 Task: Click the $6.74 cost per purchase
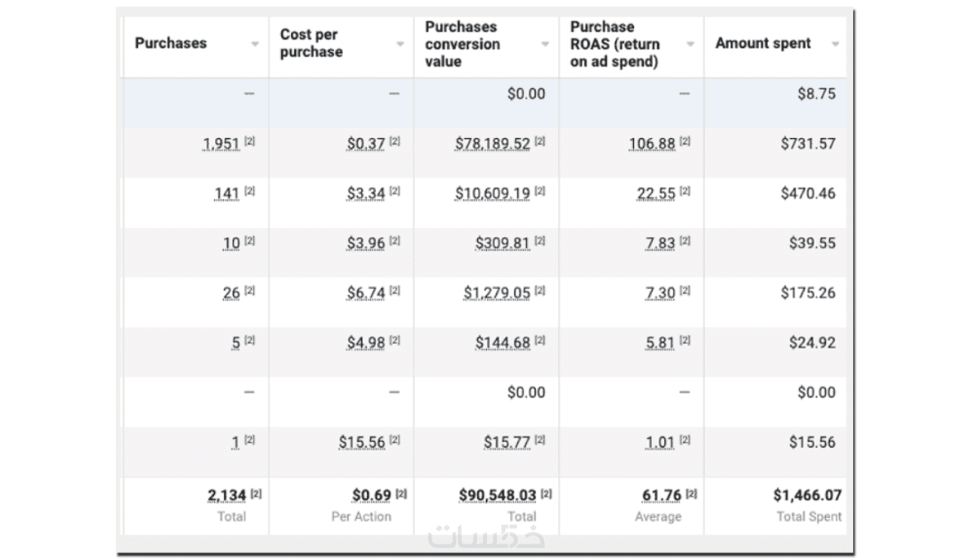coord(365,293)
